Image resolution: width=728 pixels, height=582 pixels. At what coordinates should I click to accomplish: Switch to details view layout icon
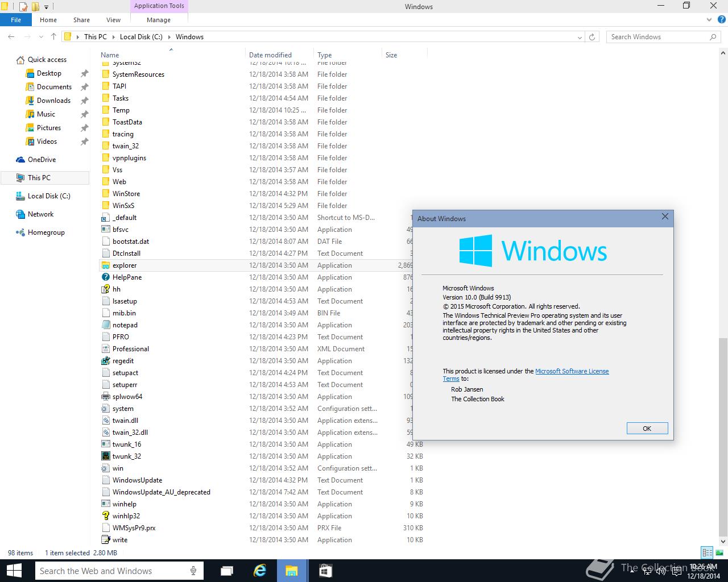(707, 552)
